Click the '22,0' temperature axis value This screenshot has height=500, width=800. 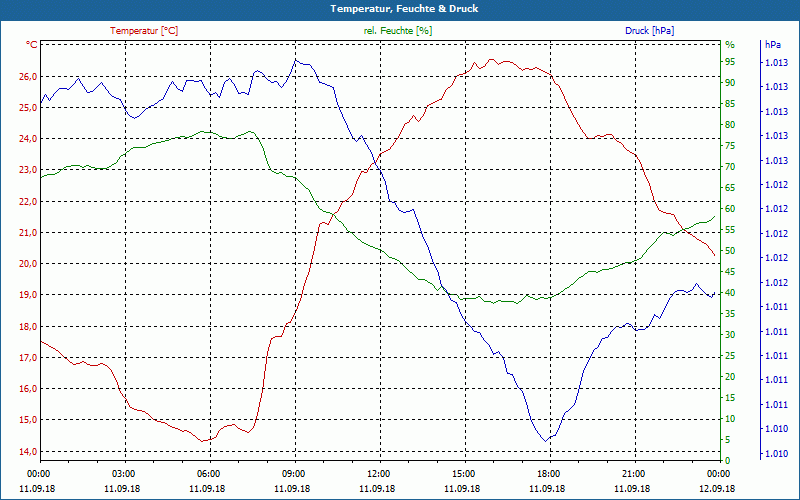click(29, 202)
